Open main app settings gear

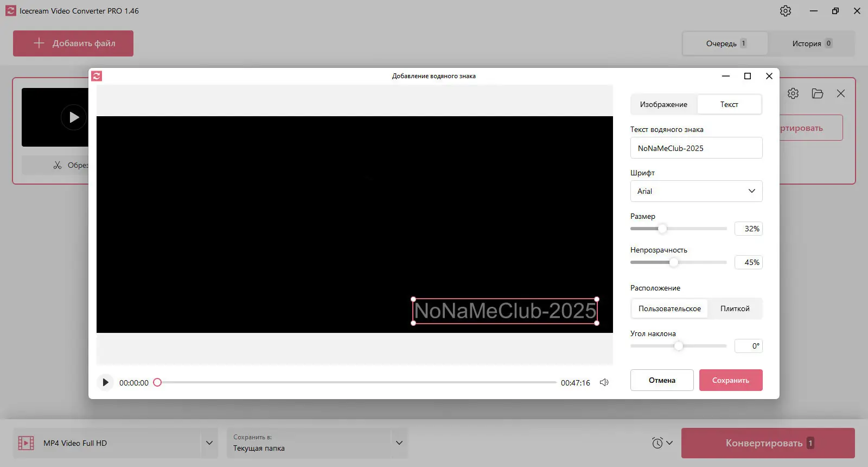pos(786,11)
